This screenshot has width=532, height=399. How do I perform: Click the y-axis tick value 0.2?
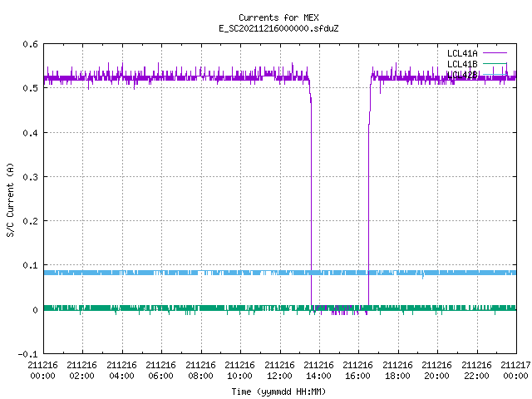[30, 221]
